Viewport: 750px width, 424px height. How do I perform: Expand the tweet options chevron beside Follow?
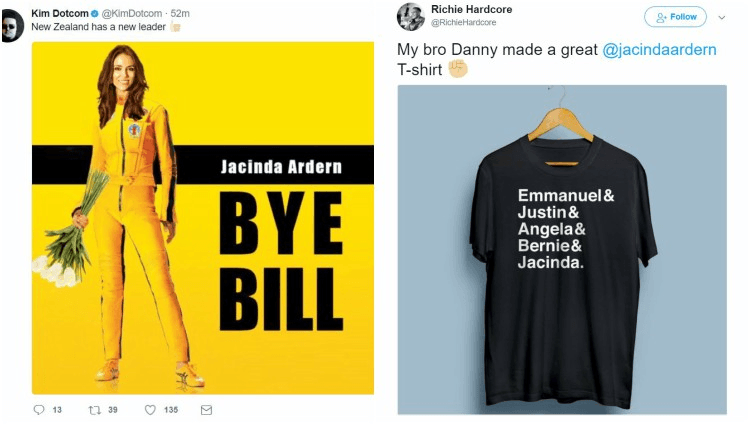click(722, 18)
